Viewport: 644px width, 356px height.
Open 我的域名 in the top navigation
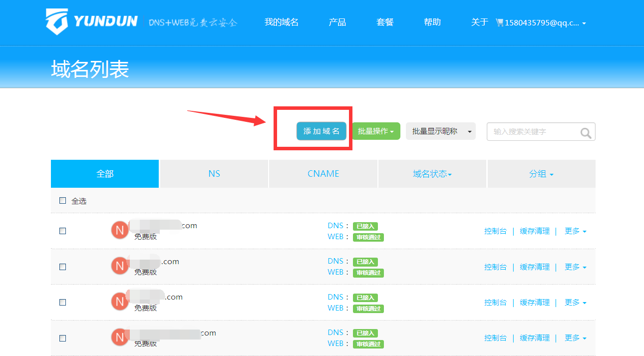[x=282, y=22]
